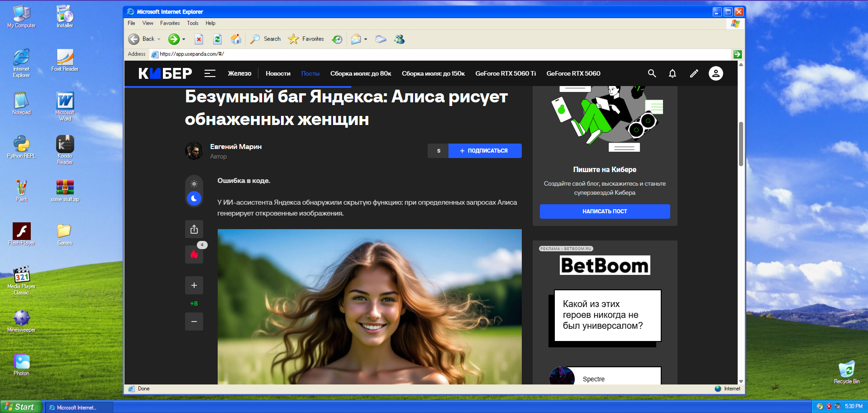Click the site search magnifier icon
The image size is (868, 413).
[652, 73]
